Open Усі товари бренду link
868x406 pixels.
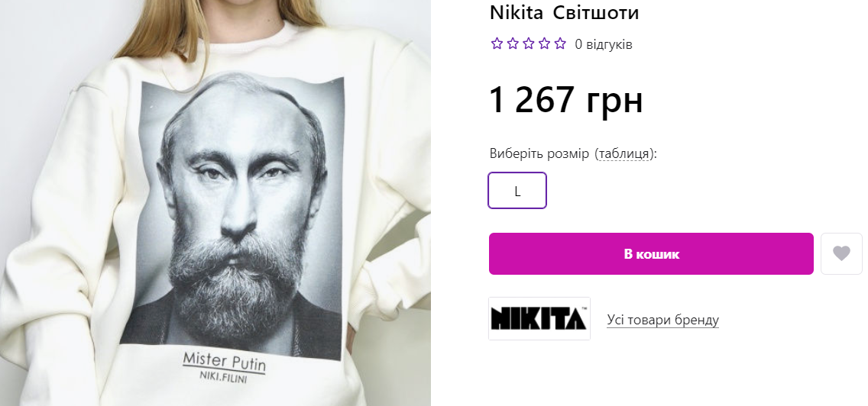(x=662, y=320)
